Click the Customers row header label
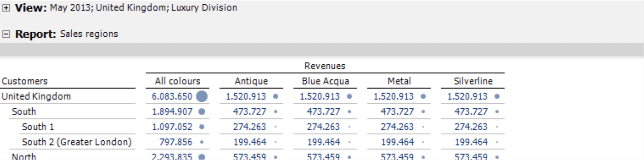644x160 pixels. [x=24, y=81]
